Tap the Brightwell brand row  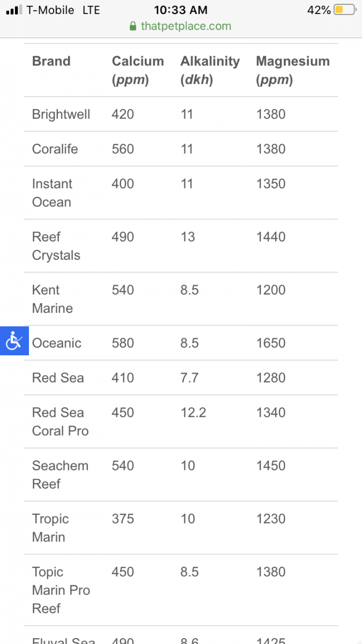(x=181, y=114)
